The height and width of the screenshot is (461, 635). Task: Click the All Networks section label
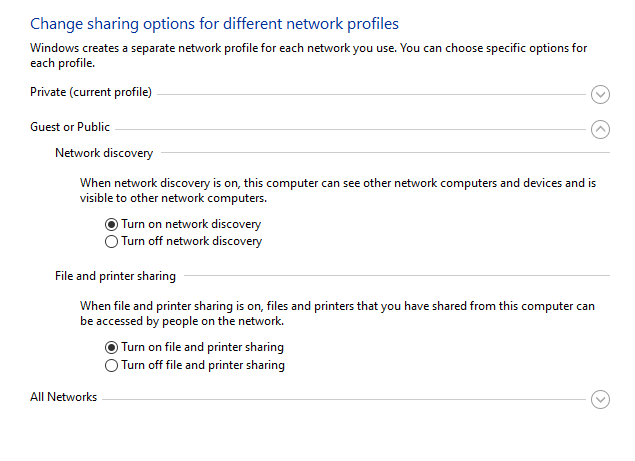click(x=64, y=397)
